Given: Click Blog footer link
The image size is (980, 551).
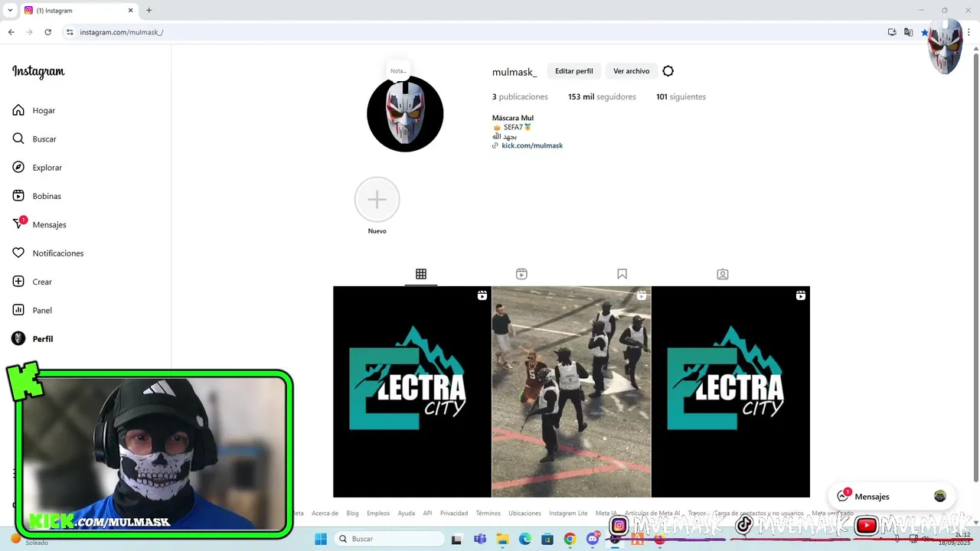Looking at the screenshot, I should 352,514.
